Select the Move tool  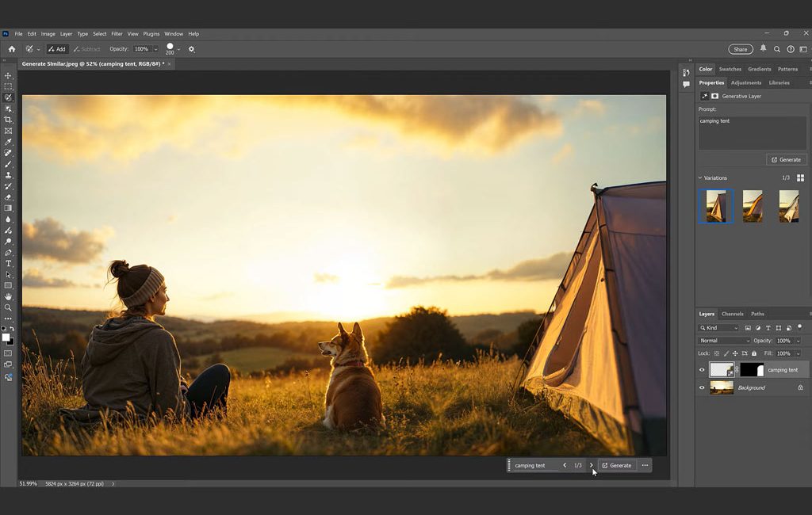coord(8,76)
